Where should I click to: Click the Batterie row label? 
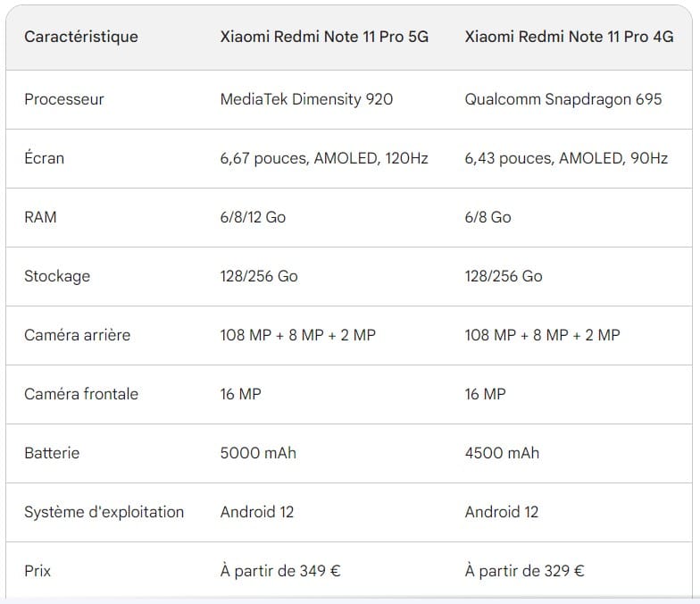(x=52, y=453)
